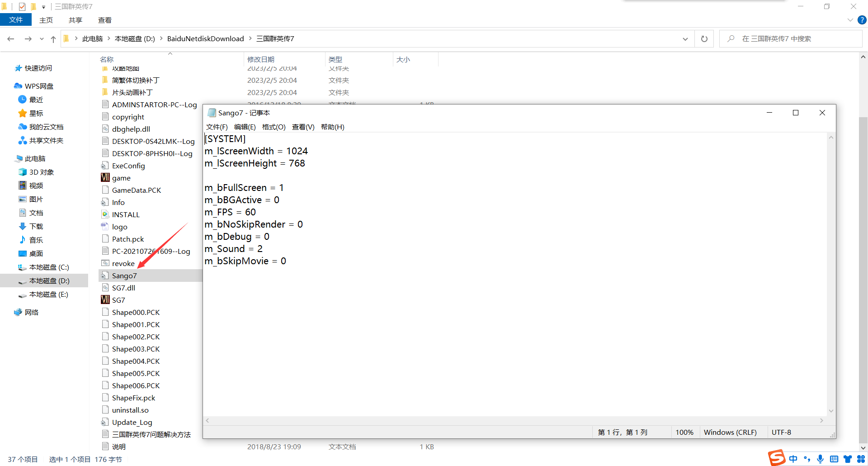
Task: Expand breadcrumb arrow after BaiduNetdiskDownload
Action: click(x=250, y=38)
